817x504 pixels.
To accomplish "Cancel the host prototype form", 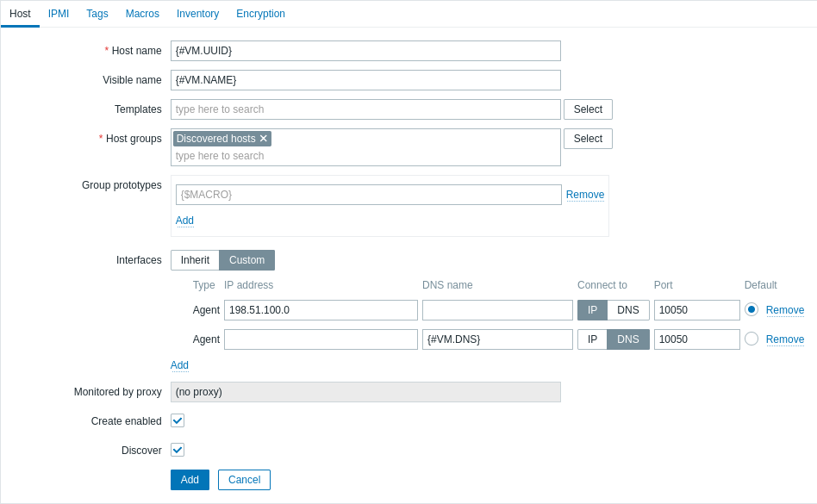I will tap(244, 480).
